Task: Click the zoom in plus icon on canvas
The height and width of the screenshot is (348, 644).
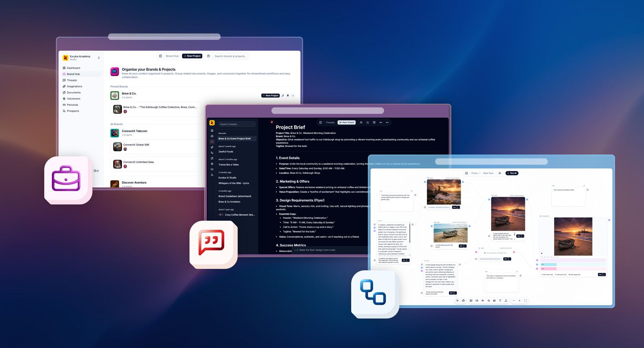Action: [x=519, y=300]
